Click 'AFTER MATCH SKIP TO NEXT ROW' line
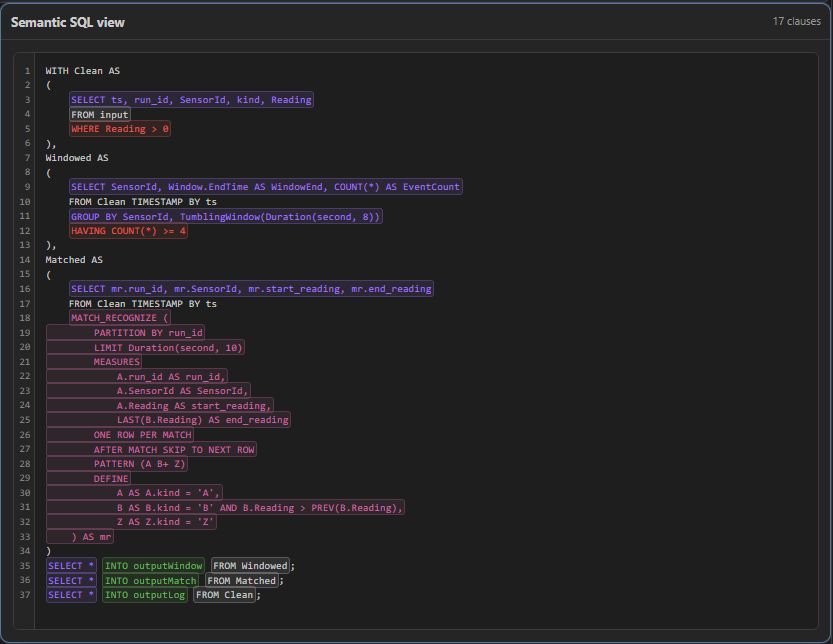The image size is (833, 644). pyautogui.click(x=151, y=450)
